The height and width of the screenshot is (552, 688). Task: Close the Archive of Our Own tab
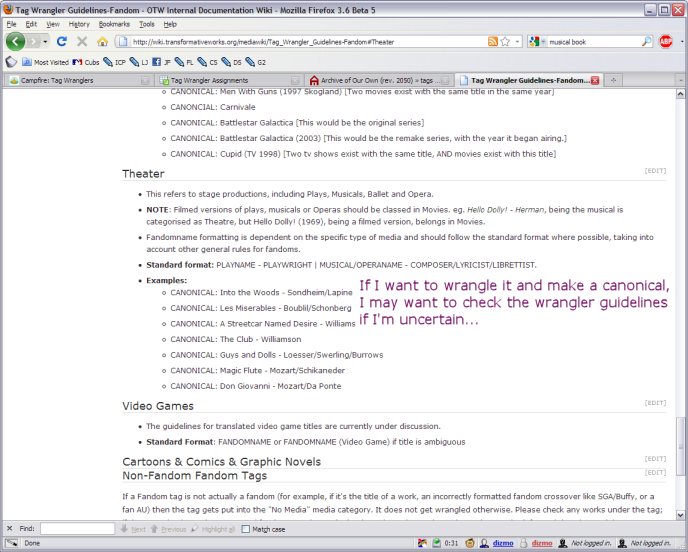[445, 80]
